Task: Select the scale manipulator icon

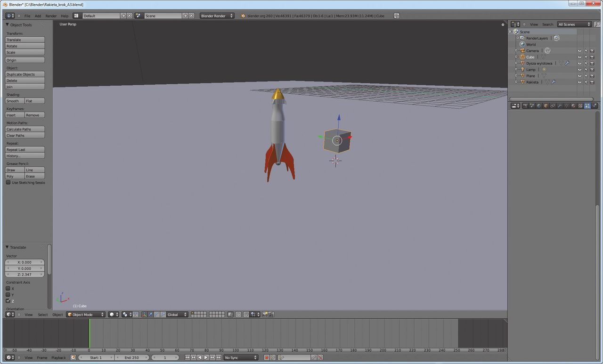Action: coord(163,314)
